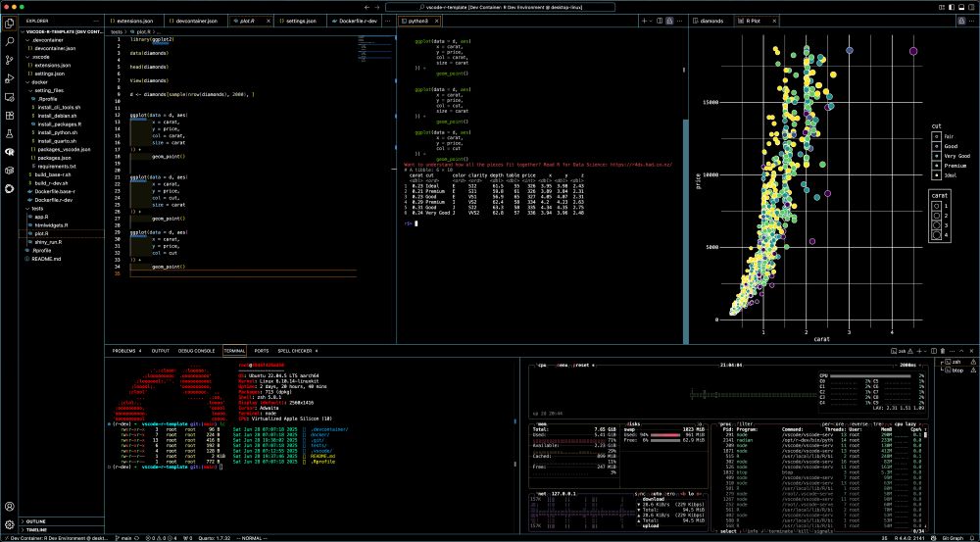Viewport: 980px width, 542px height.
Task: Collapse the .devcontainer folder
Action: click(x=63, y=39)
